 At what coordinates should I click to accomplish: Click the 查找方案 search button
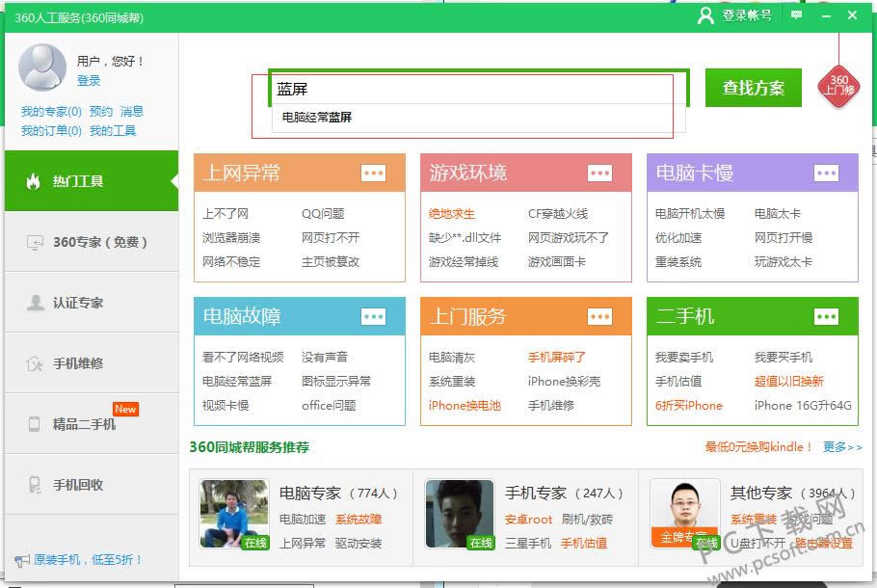click(x=754, y=88)
